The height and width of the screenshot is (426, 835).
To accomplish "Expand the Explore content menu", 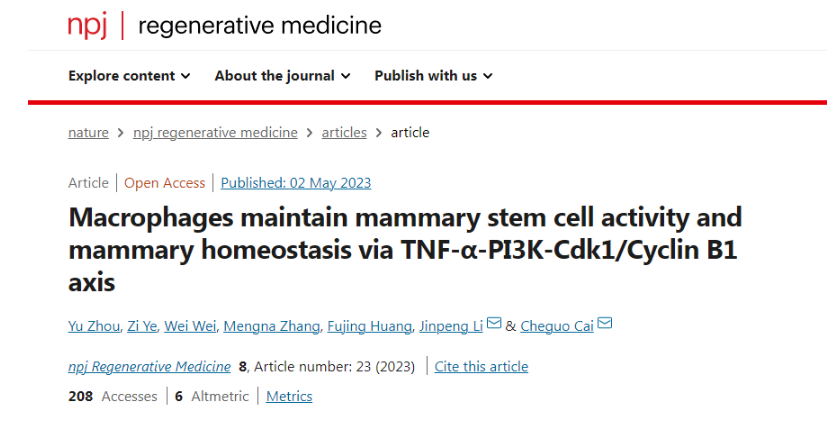I will point(129,76).
